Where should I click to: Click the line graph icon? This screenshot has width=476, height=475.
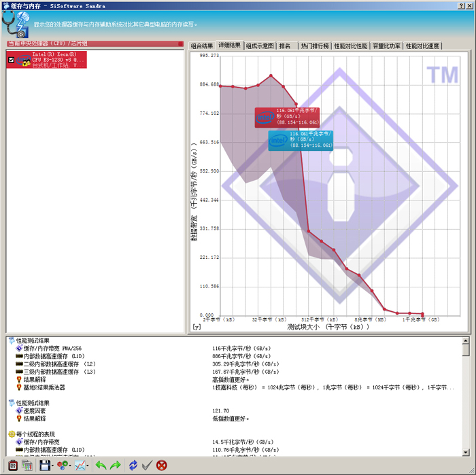[x=80, y=465]
